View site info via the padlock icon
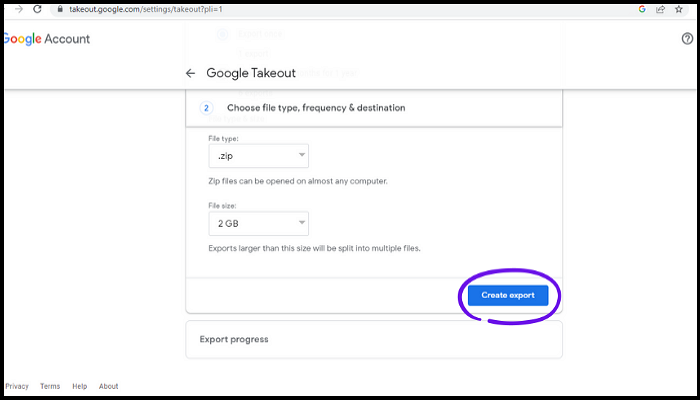This screenshot has height=400, width=700. (60, 8)
